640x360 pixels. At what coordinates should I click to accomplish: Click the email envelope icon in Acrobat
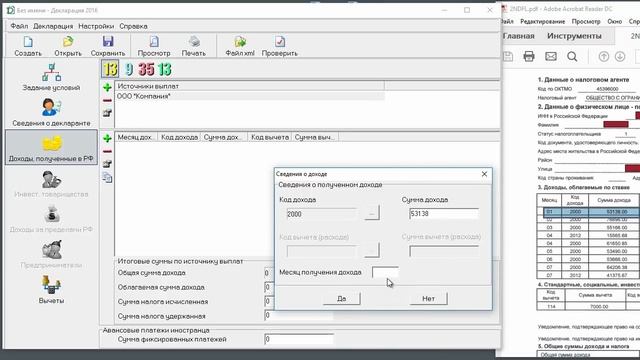click(x=551, y=56)
